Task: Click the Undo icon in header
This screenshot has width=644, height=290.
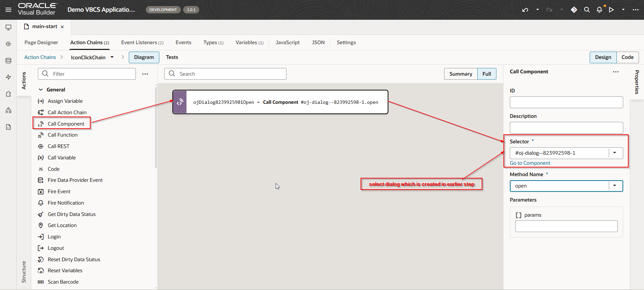Action: point(525,10)
